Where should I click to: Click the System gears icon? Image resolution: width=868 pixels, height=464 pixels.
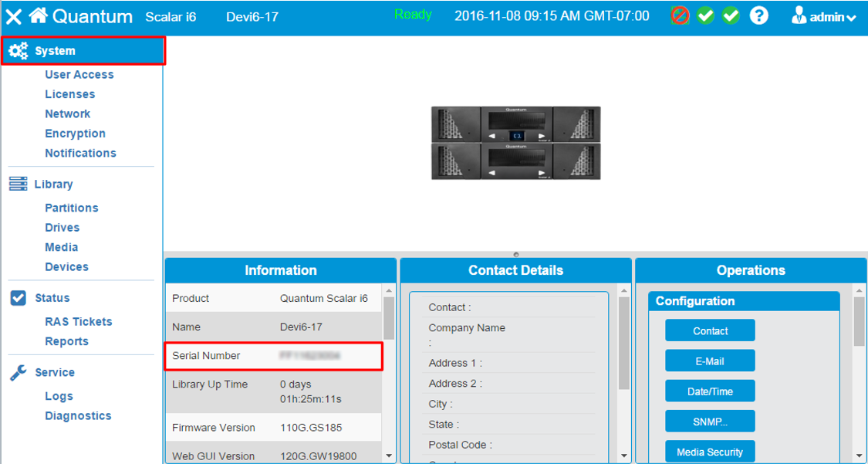pos(19,51)
